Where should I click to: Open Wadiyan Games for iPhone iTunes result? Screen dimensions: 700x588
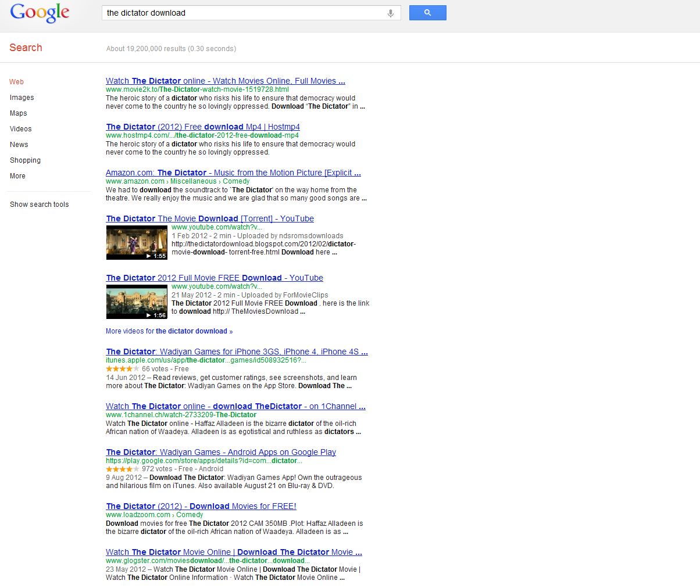(237, 352)
